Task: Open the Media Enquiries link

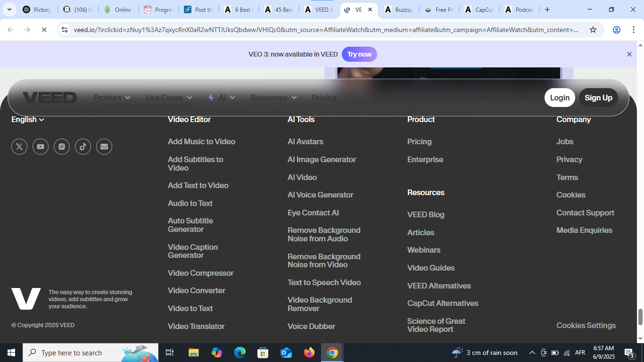Action: click(584, 230)
